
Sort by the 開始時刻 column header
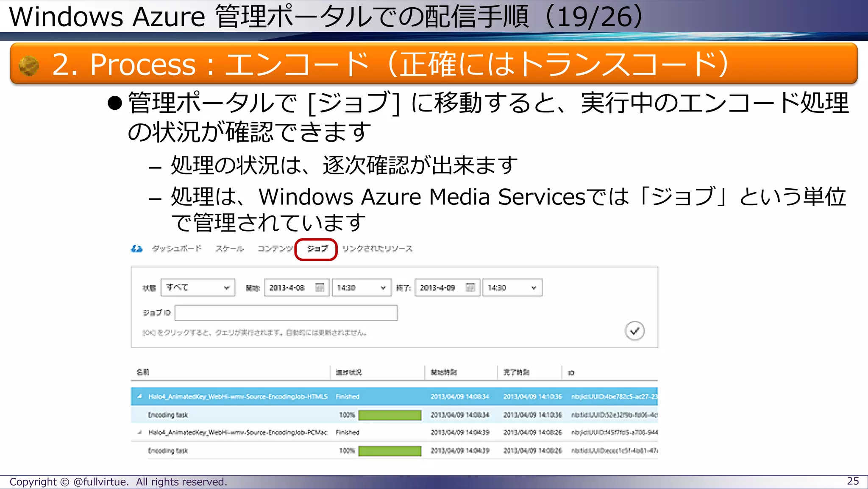click(x=444, y=372)
